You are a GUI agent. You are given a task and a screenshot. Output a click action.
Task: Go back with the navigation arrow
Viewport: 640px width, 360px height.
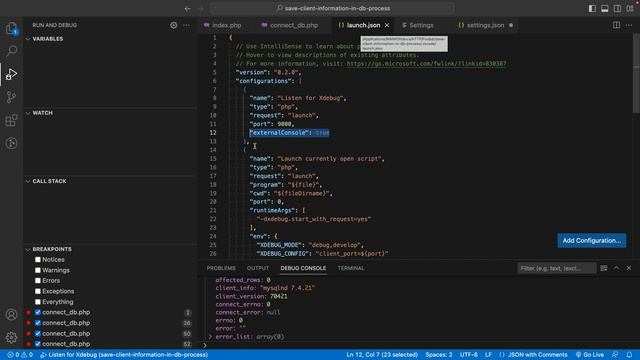tap(187, 9)
